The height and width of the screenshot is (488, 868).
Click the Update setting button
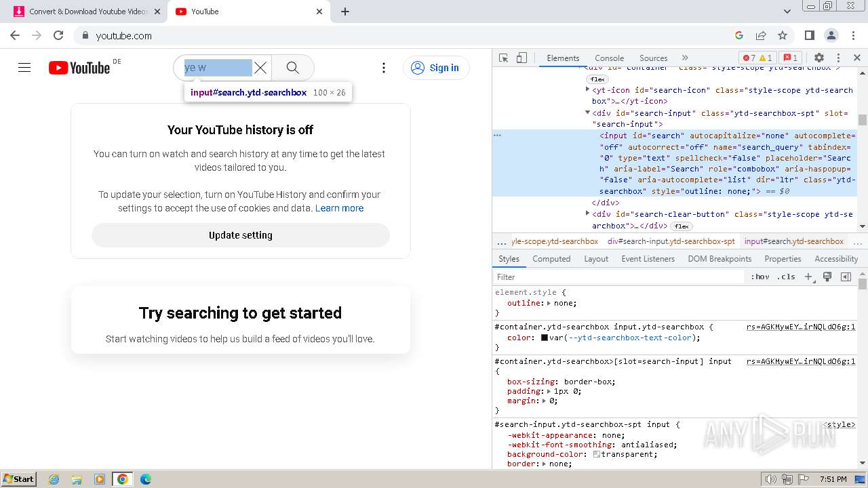[241, 235]
